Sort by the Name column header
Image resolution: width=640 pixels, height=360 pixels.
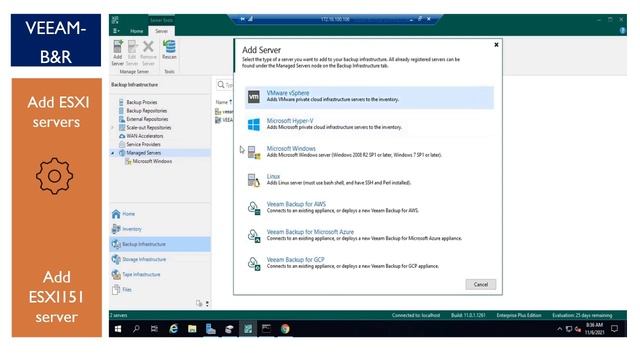(223, 102)
